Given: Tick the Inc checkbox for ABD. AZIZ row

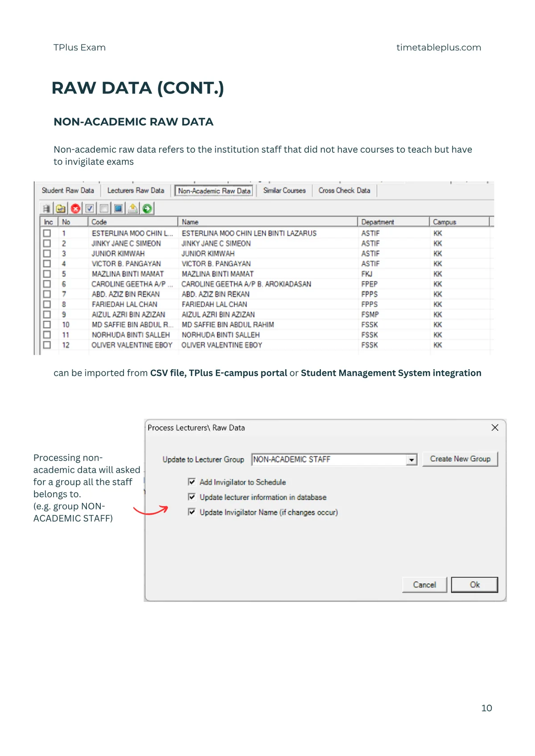Looking at the screenshot, I should [47, 294].
